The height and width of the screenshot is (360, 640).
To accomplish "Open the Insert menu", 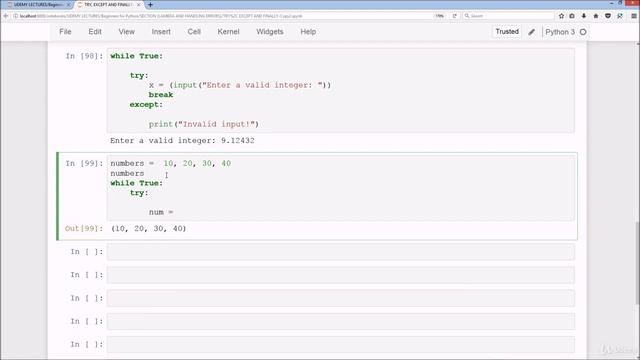I will point(161,32).
